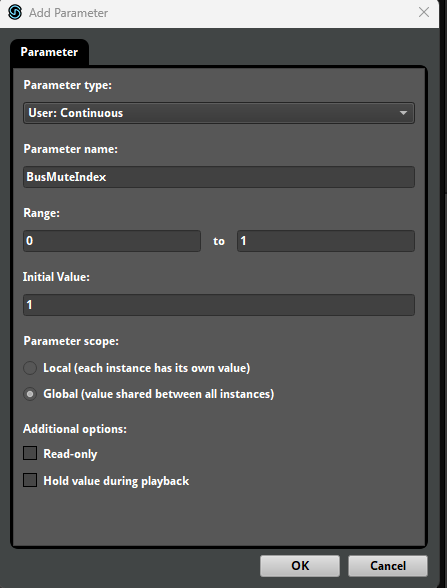Select the Global scope radio button
447x588 pixels.
(30, 394)
